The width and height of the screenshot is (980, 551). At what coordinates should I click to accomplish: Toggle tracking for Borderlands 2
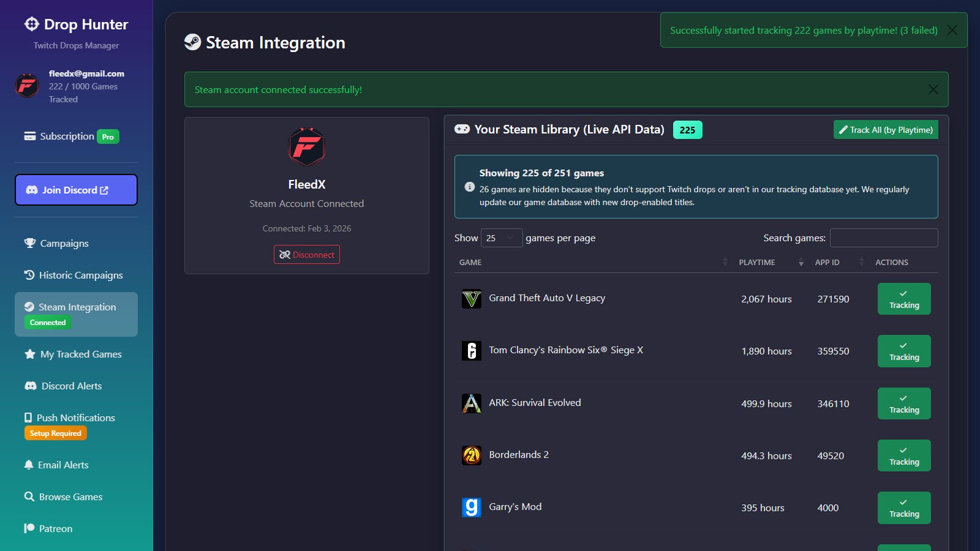(x=904, y=455)
